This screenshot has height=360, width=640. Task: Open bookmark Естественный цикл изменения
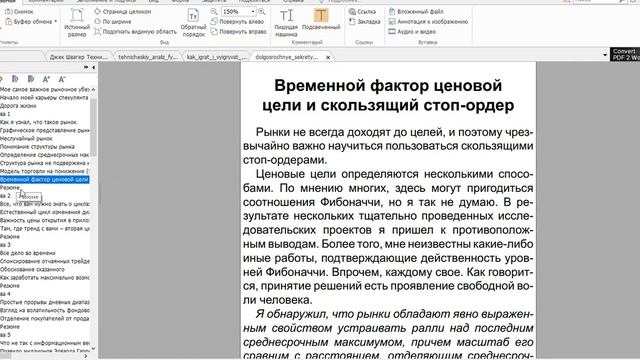pos(44,212)
